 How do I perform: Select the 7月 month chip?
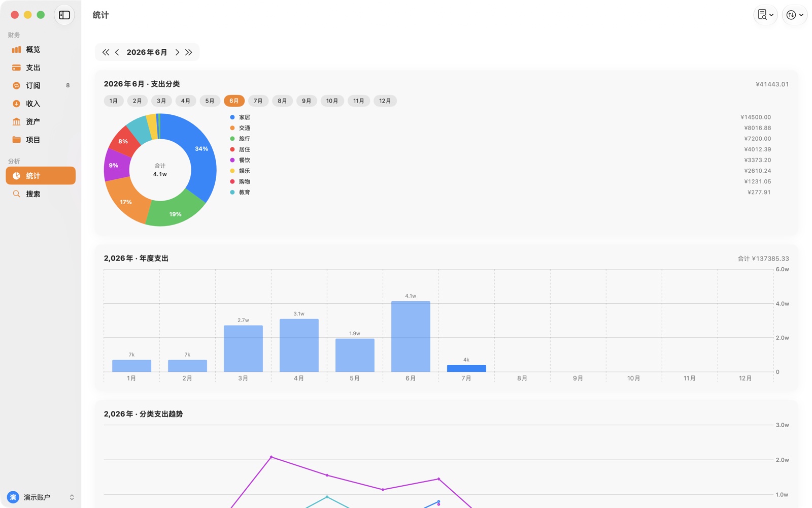(258, 101)
